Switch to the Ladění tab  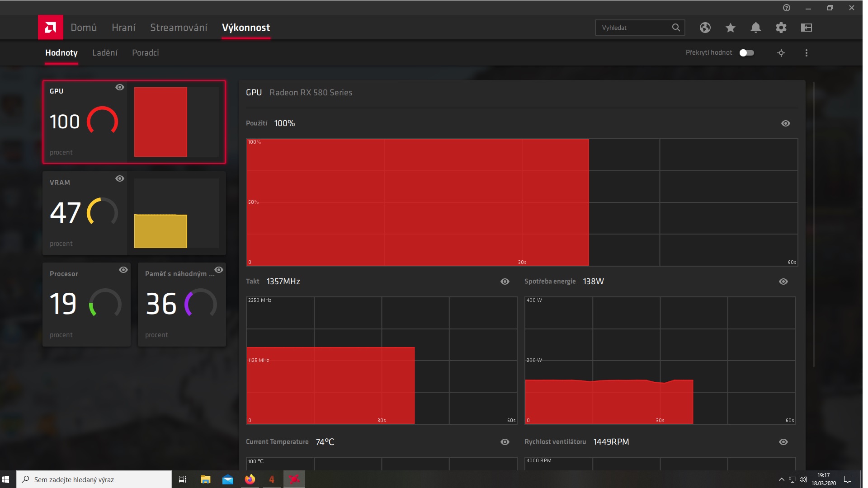tap(104, 53)
